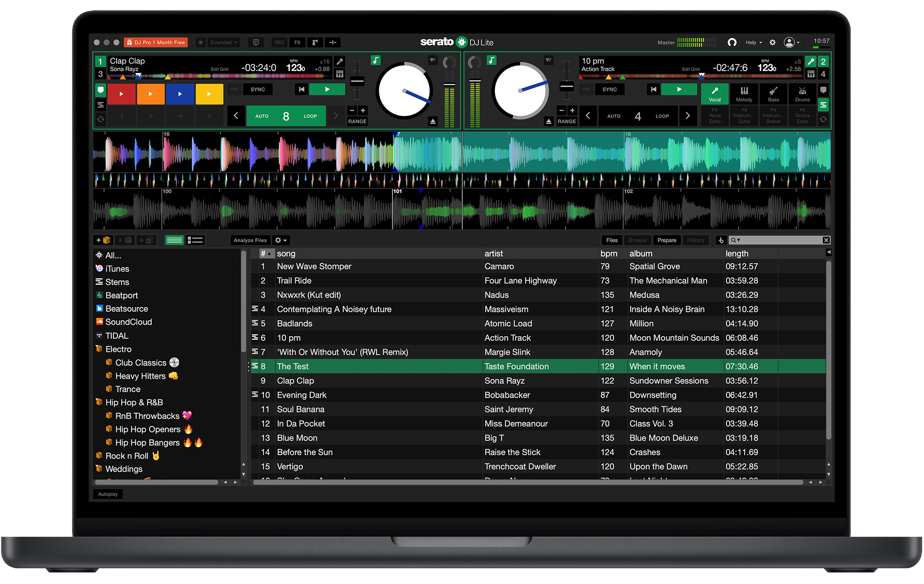Click the beat jump split icon in toolbar

pos(333,42)
